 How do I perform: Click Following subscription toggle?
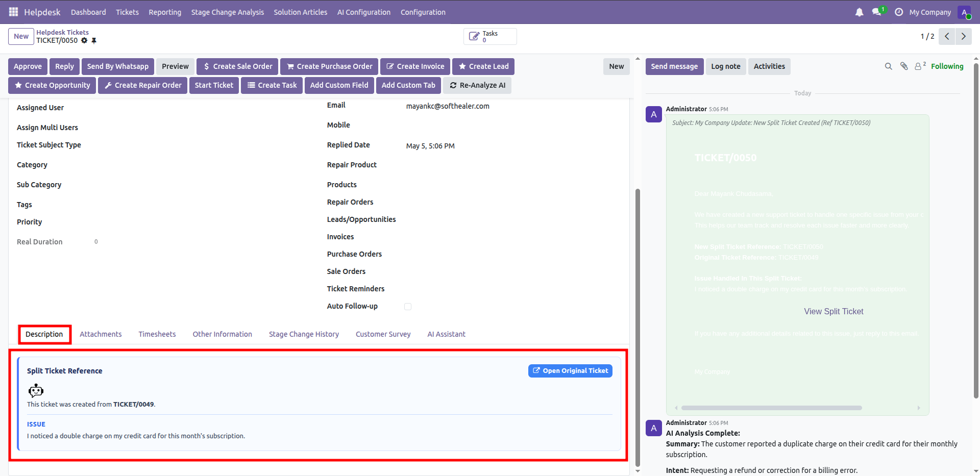[947, 66]
